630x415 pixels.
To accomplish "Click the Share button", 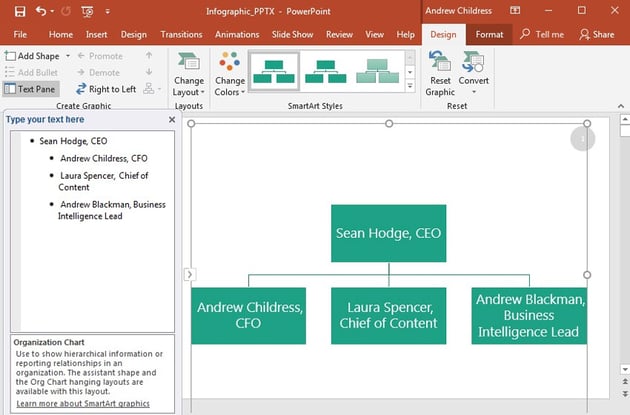I will pyautogui.click(x=596, y=34).
